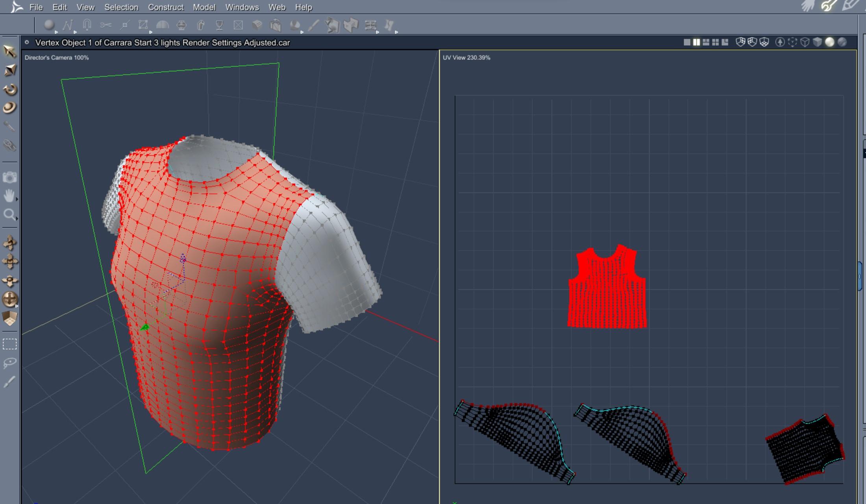The height and width of the screenshot is (504, 866).
Task: Select the magnifier zoom tool
Action: click(9, 214)
